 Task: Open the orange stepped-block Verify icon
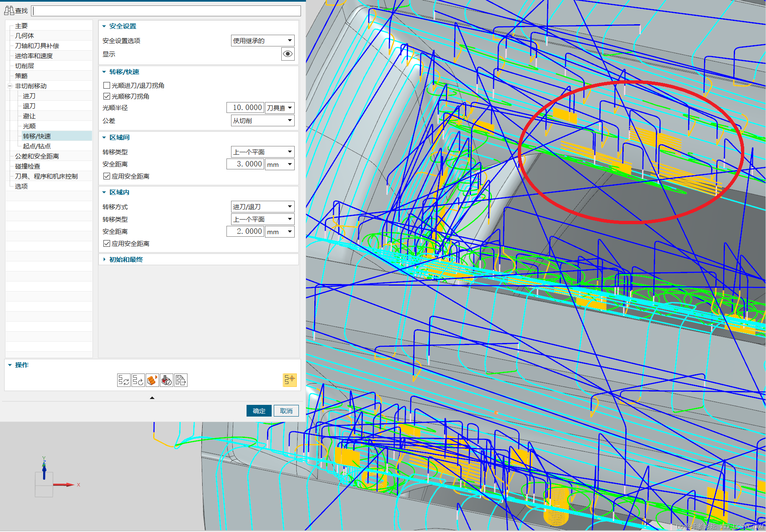(x=152, y=380)
